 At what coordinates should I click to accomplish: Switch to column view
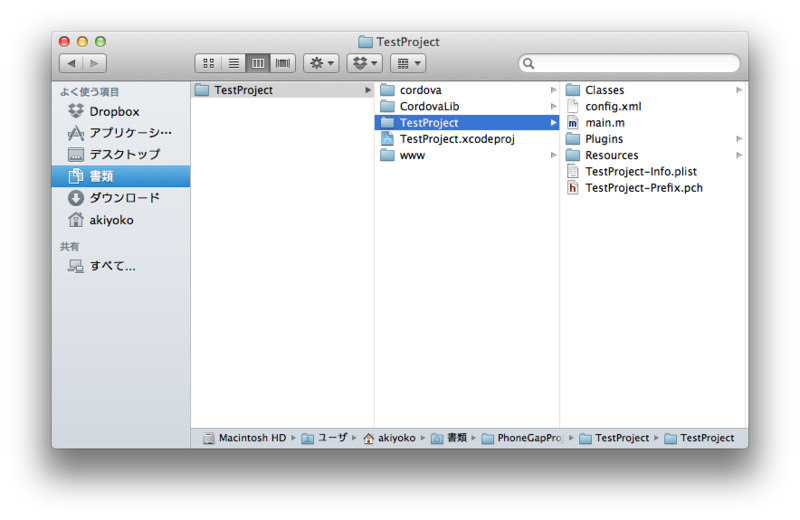click(x=258, y=63)
